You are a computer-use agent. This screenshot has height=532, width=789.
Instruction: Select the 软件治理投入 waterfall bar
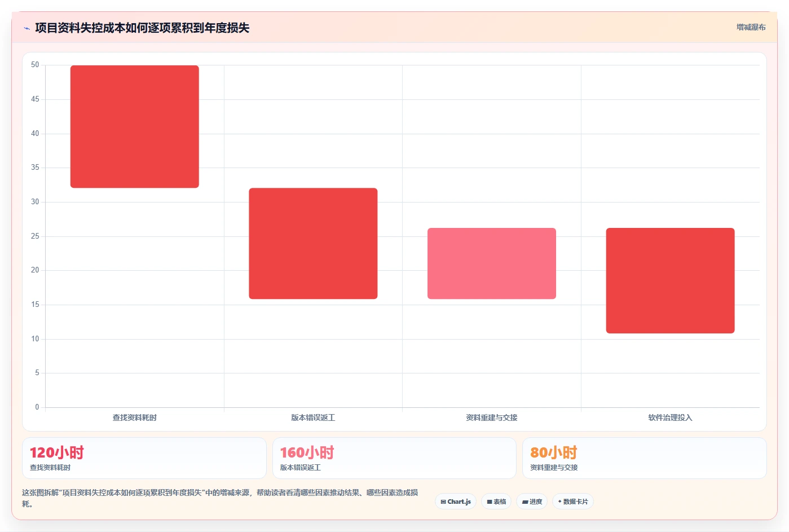[670, 280]
